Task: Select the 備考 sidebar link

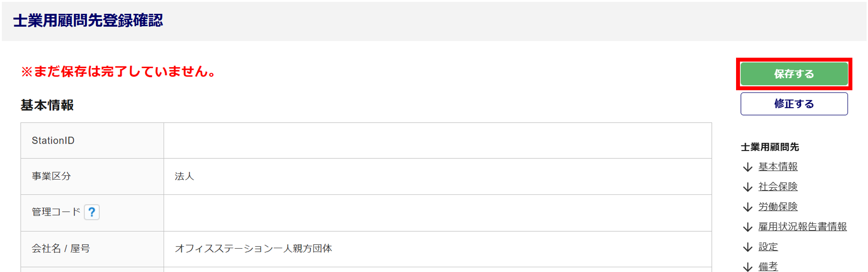Action: [x=768, y=266]
